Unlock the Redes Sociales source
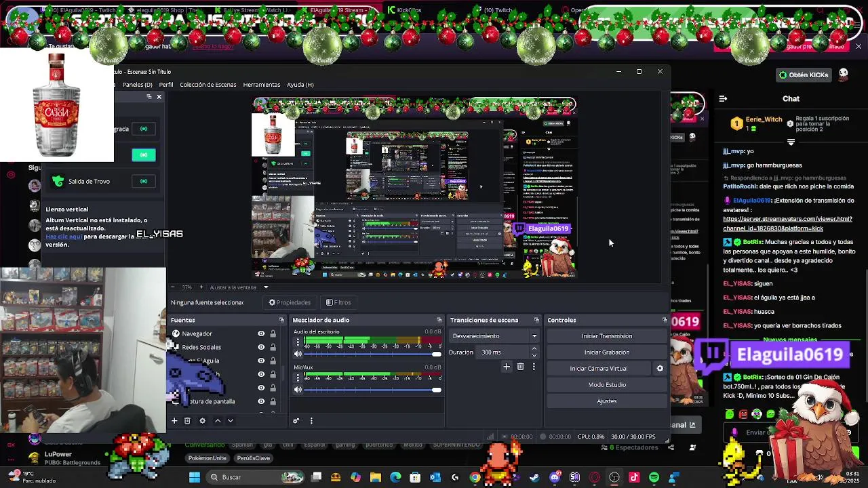The image size is (868, 488). pyautogui.click(x=273, y=347)
